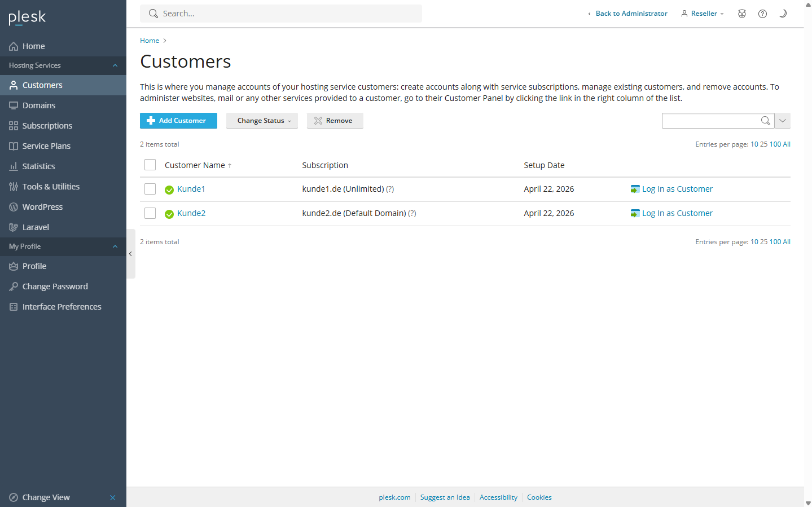
Task: Tick the select-all customers checkbox
Action: [x=150, y=165]
